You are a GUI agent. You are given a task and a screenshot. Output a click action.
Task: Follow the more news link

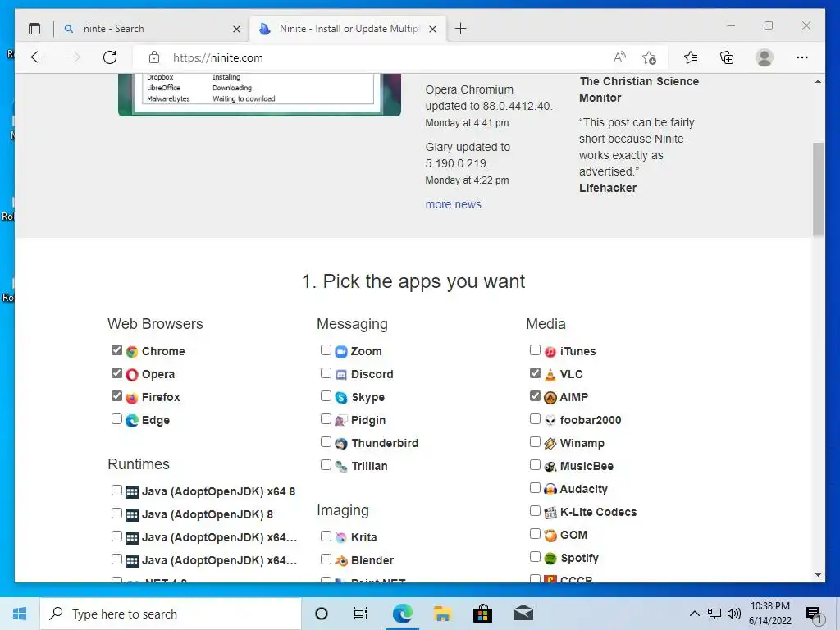coord(453,204)
